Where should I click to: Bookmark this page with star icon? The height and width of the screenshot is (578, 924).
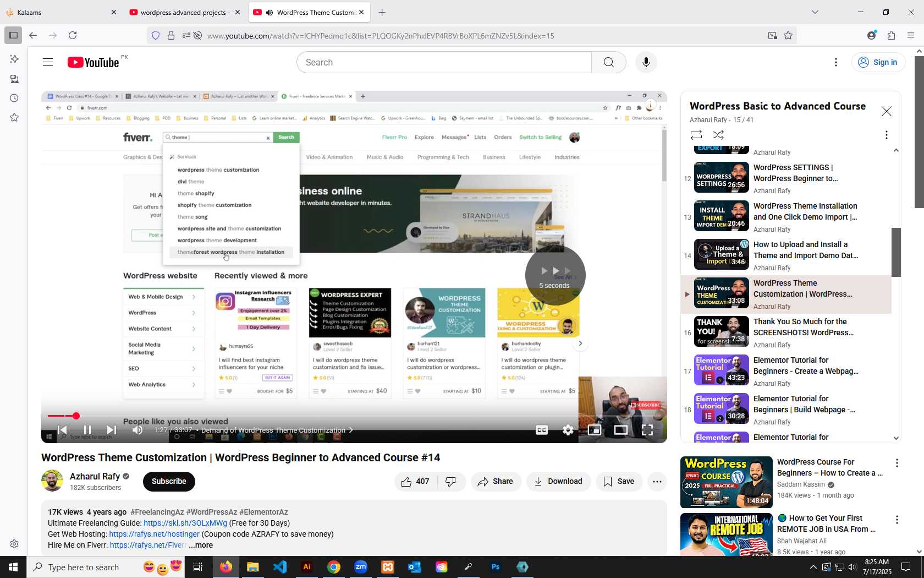tap(788, 36)
